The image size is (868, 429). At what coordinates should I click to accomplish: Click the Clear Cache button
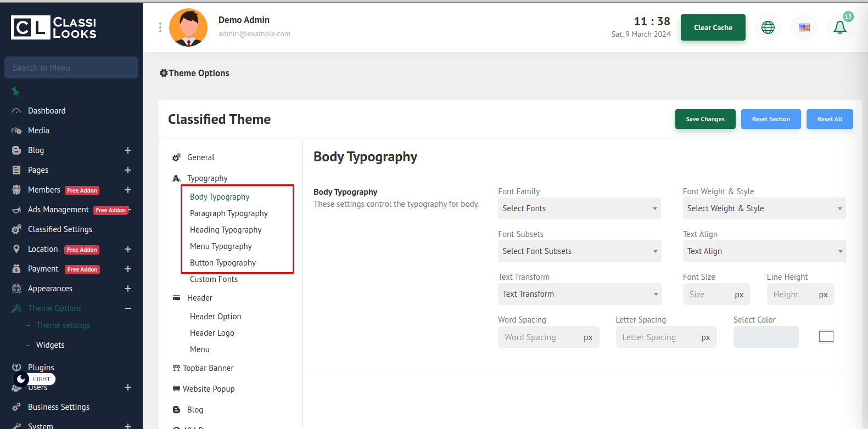[713, 27]
